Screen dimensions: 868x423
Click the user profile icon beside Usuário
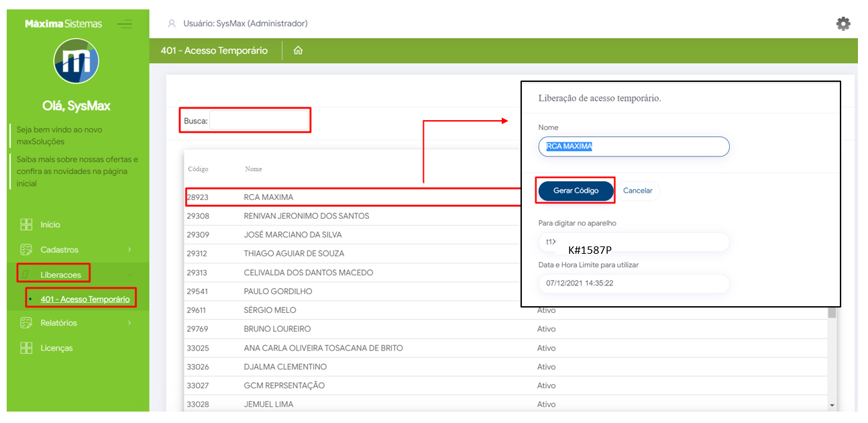coord(172,23)
